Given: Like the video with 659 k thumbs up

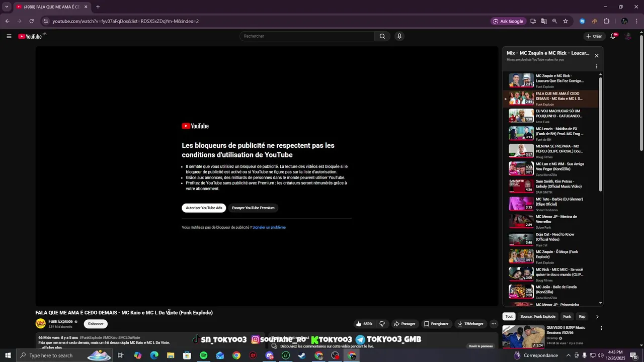Looking at the screenshot, I should [364, 324].
